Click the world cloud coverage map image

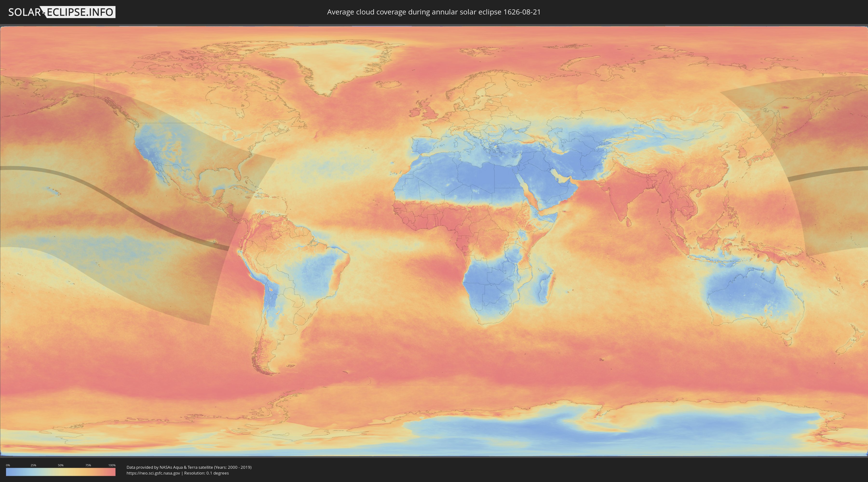click(x=434, y=241)
